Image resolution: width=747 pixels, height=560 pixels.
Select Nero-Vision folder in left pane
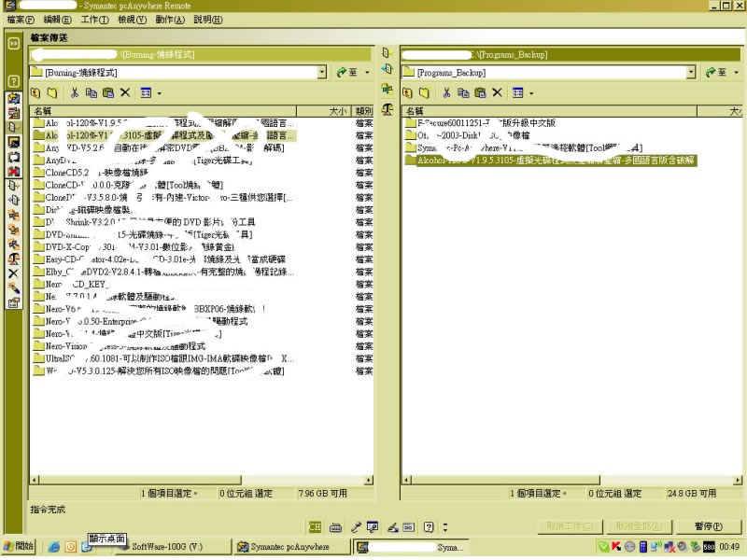120,346
